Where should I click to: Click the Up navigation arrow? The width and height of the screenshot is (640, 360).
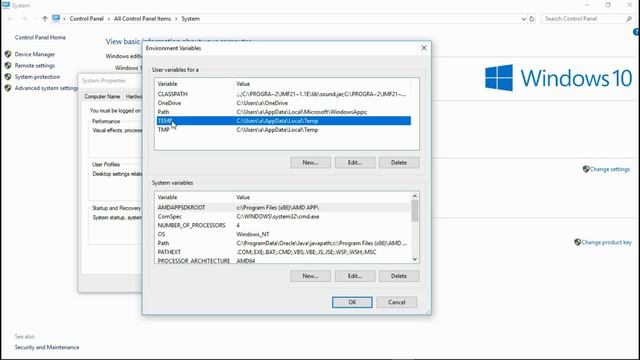tap(44, 19)
